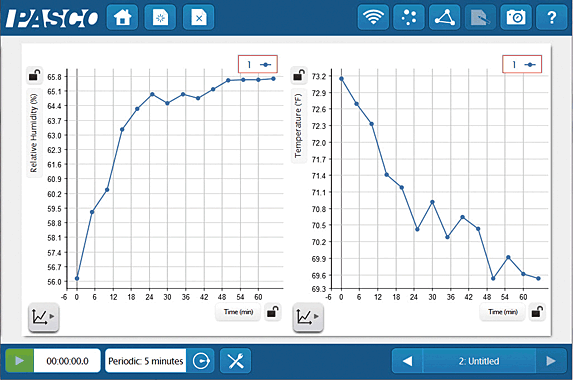Take a snapshot with camera icon

tap(516, 17)
